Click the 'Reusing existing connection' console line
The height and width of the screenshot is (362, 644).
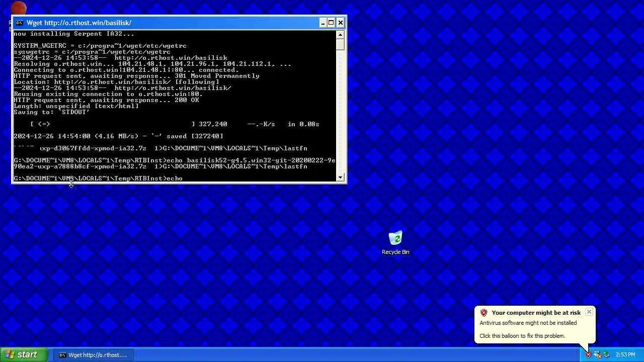pos(108,94)
